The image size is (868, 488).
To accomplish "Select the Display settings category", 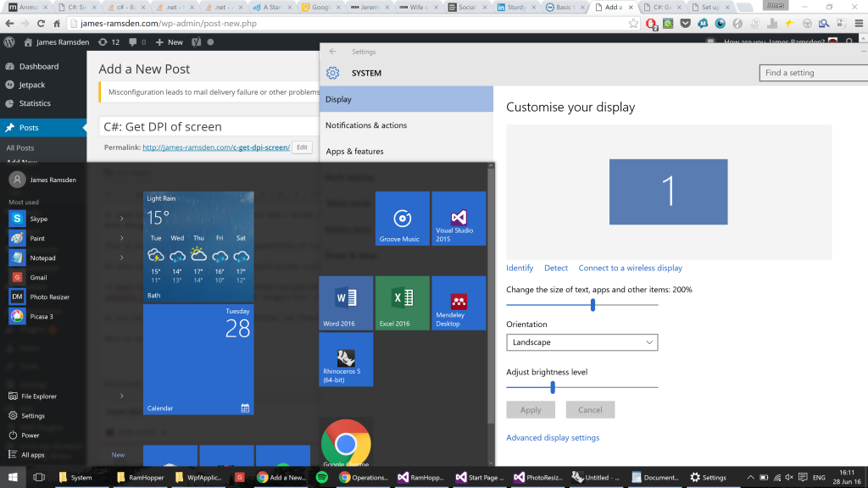I will coord(406,99).
